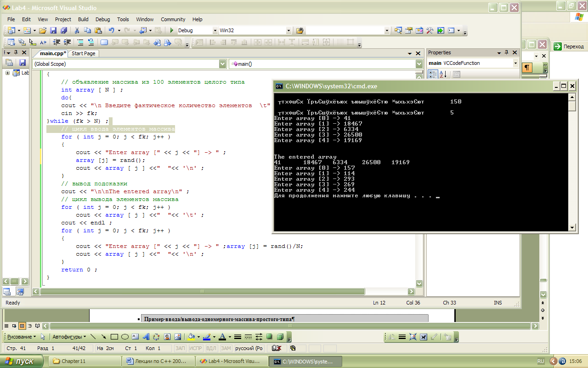Open Solution Explorer via its toolbar icon

(x=398, y=30)
